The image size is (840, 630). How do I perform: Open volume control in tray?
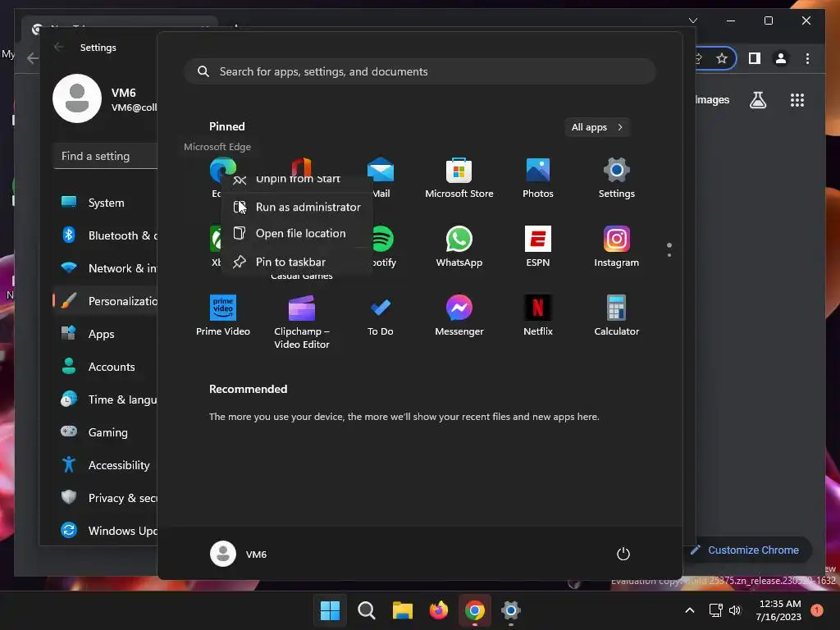coord(735,610)
